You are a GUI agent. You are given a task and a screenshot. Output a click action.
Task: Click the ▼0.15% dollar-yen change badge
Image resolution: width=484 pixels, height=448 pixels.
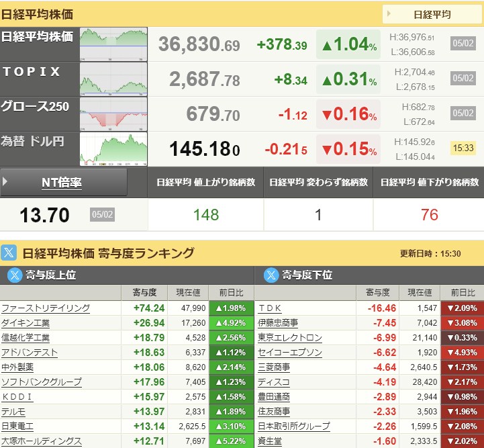(x=348, y=149)
